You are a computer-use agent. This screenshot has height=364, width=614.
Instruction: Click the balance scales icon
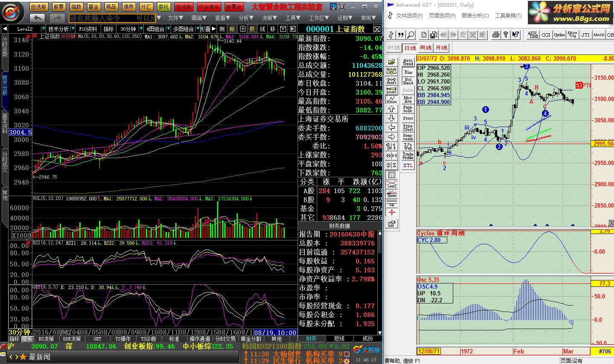(392, 71)
